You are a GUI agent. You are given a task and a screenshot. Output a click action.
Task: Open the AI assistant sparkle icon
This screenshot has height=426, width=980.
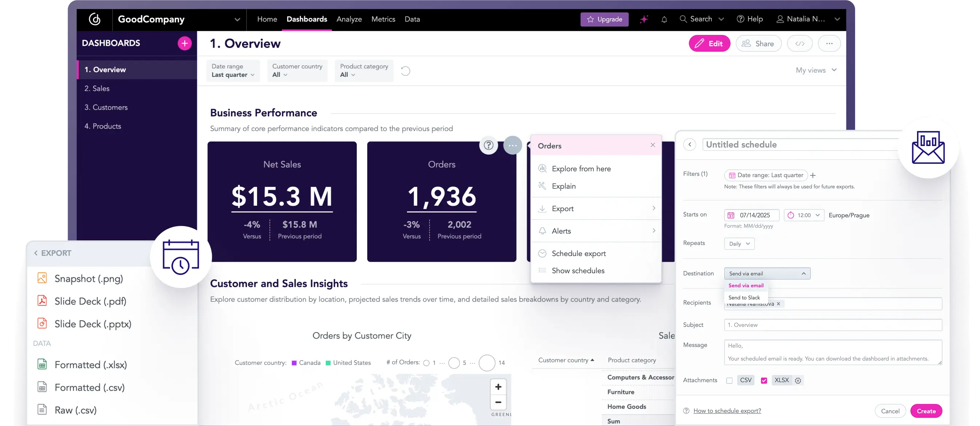(644, 19)
